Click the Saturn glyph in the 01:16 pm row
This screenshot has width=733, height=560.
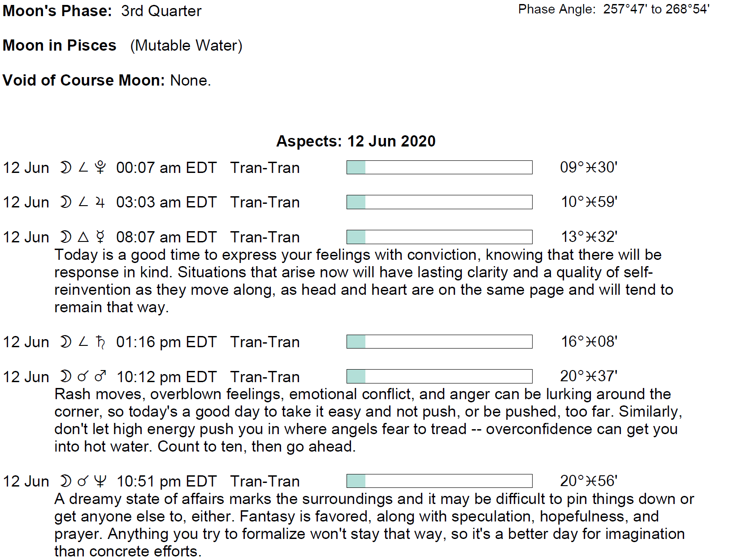coord(100,342)
